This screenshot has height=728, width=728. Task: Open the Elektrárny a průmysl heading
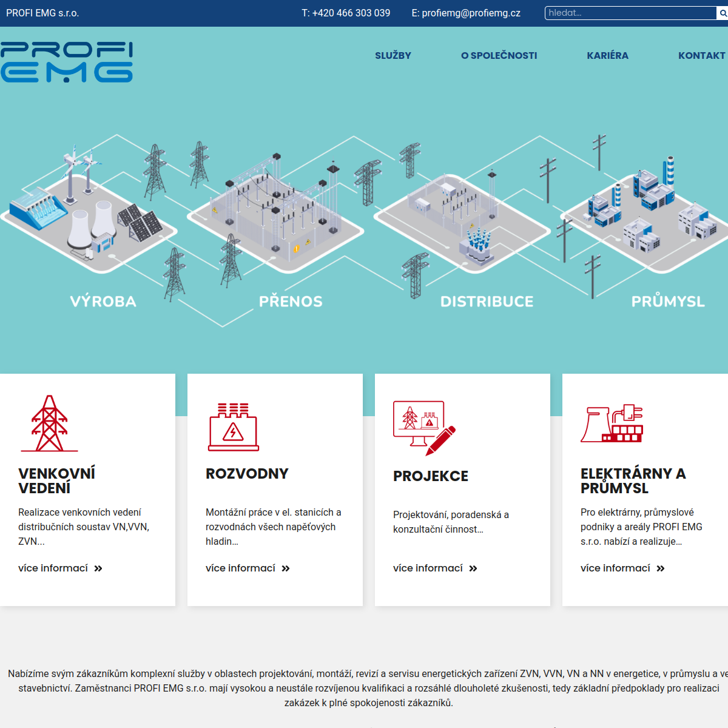pyautogui.click(x=633, y=480)
